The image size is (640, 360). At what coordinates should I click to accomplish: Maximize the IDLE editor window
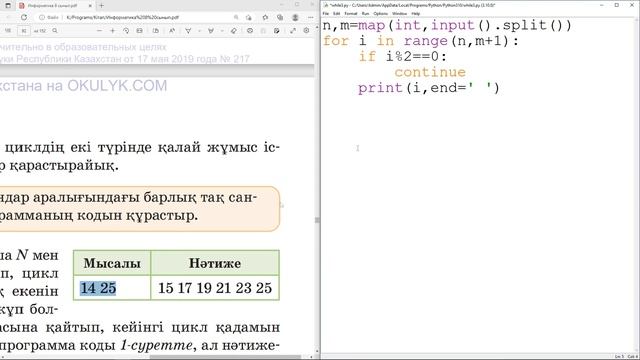point(617,5)
